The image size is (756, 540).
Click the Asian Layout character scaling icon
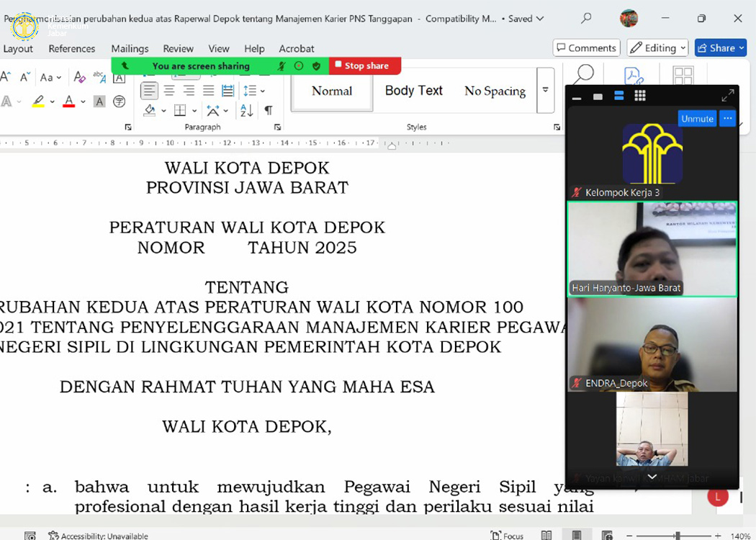coord(212,110)
